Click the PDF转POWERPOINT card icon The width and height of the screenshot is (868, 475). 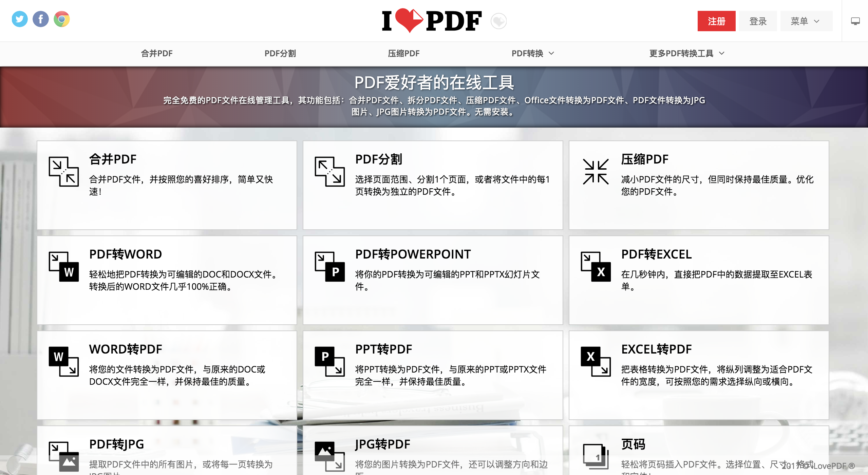tap(330, 266)
